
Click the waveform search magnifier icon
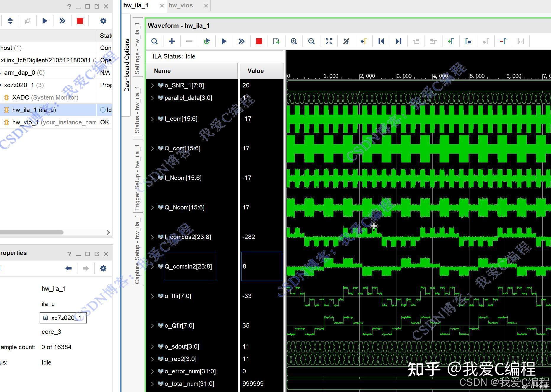click(154, 41)
